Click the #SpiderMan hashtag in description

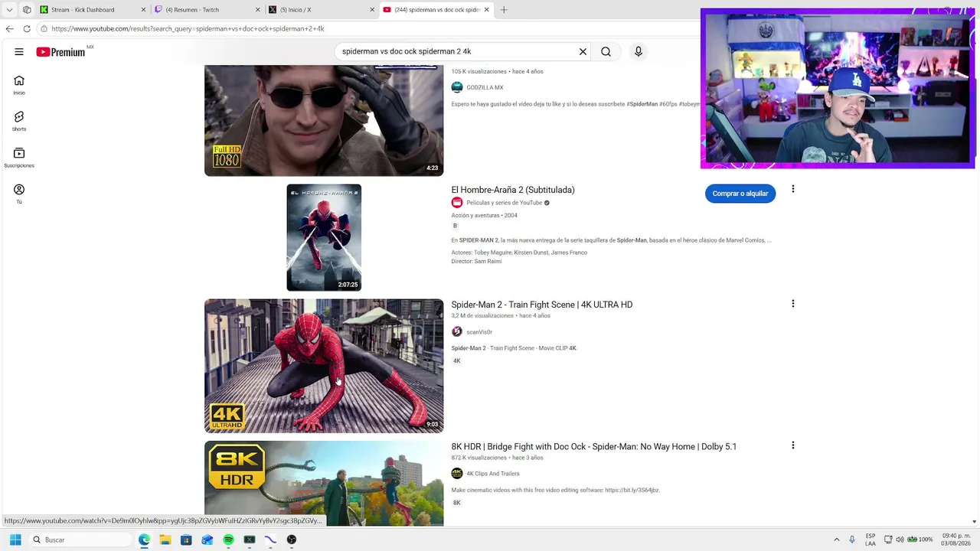642,104
